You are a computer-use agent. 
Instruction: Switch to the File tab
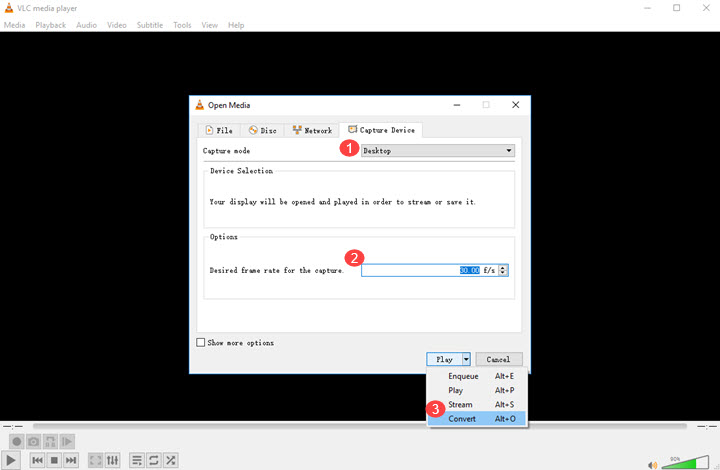click(219, 130)
